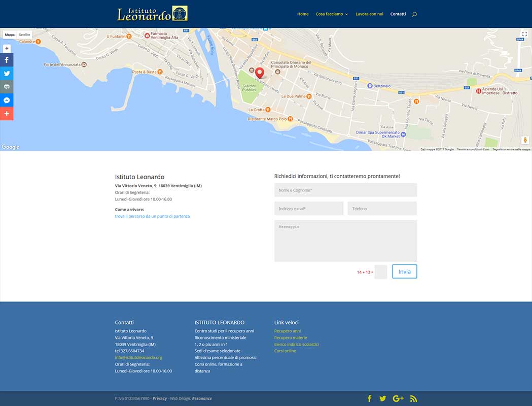Open map Termini e condizioni d'uso link

click(x=473, y=149)
